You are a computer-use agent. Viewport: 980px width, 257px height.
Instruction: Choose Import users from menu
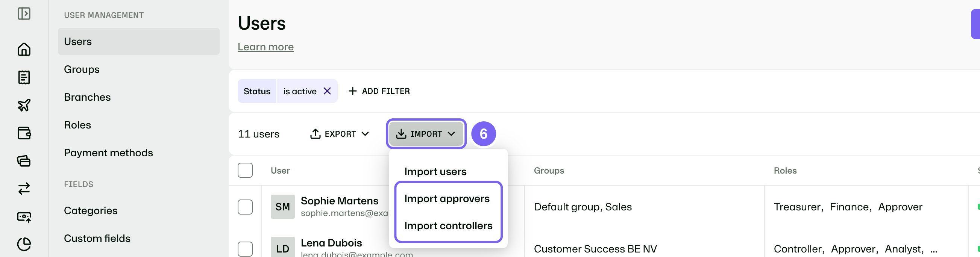click(x=435, y=171)
